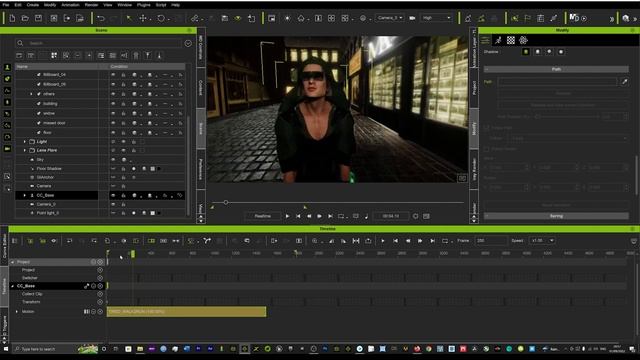Click the Spring section header

click(x=556, y=216)
